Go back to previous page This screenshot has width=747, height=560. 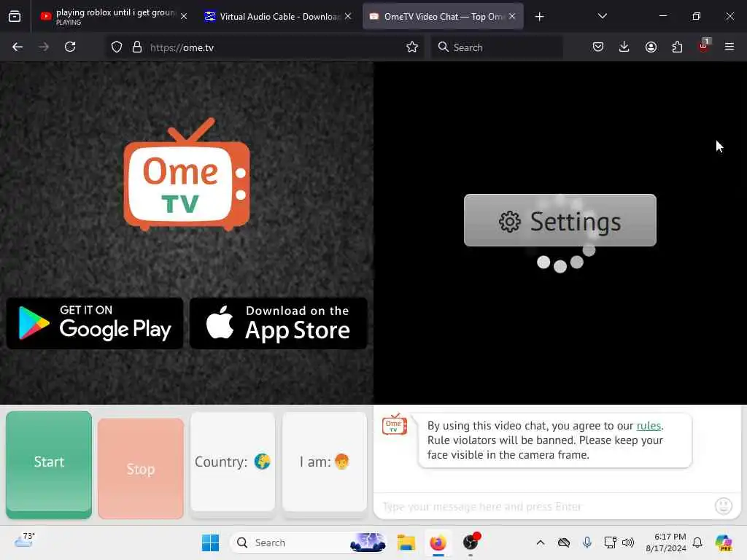click(x=18, y=47)
